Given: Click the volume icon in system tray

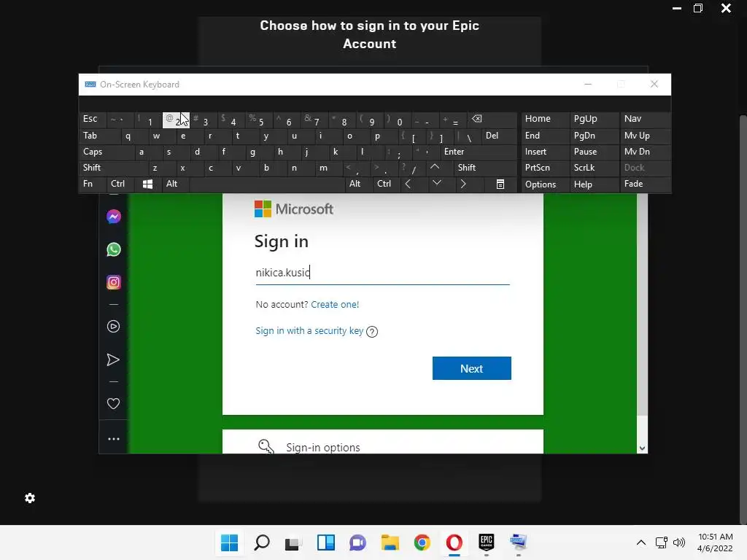Looking at the screenshot, I should click(679, 542).
